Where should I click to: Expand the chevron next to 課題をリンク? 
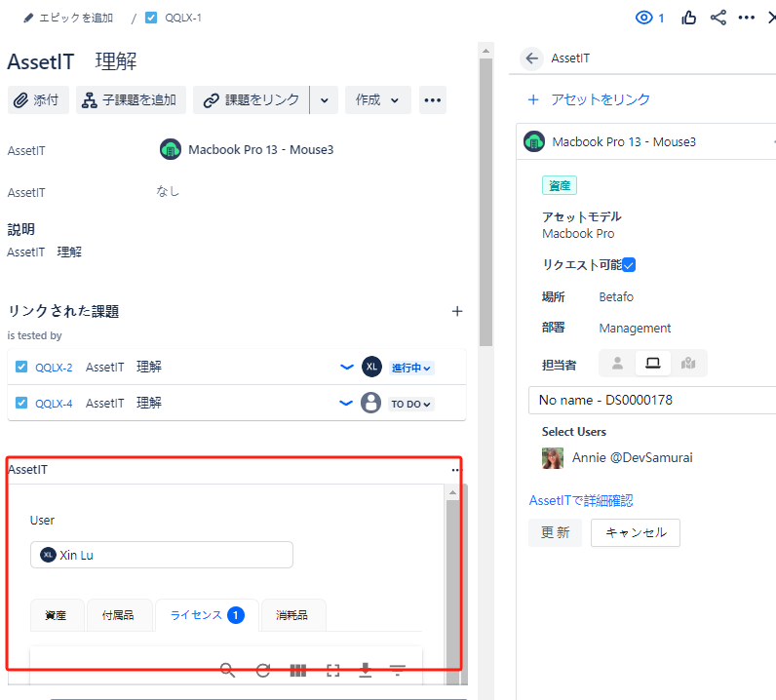pyautogui.click(x=325, y=99)
